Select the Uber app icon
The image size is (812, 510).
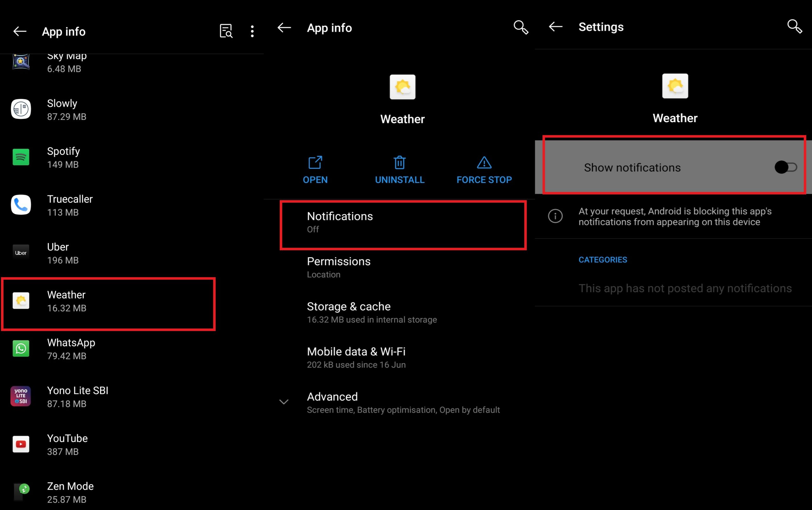click(x=21, y=253)
